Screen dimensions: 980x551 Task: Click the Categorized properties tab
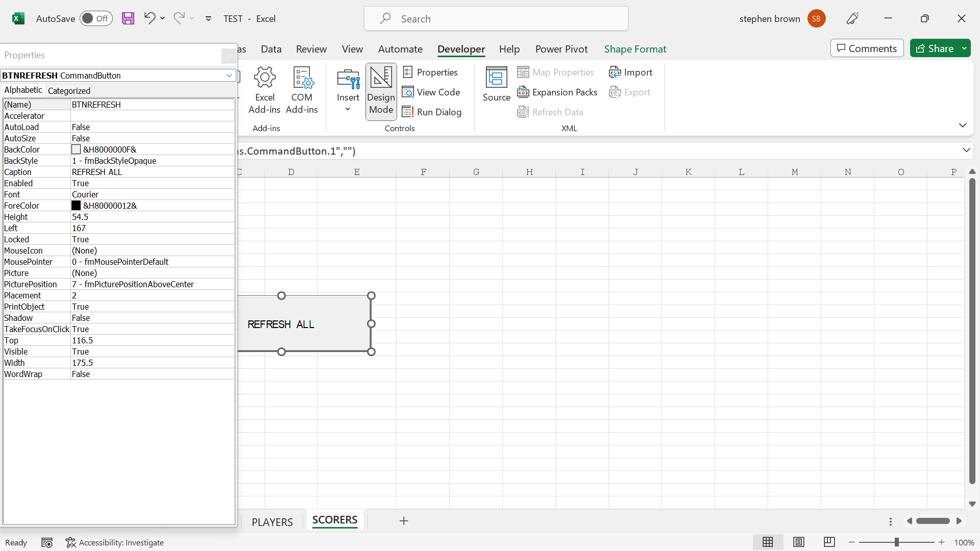tap(69, 91)
